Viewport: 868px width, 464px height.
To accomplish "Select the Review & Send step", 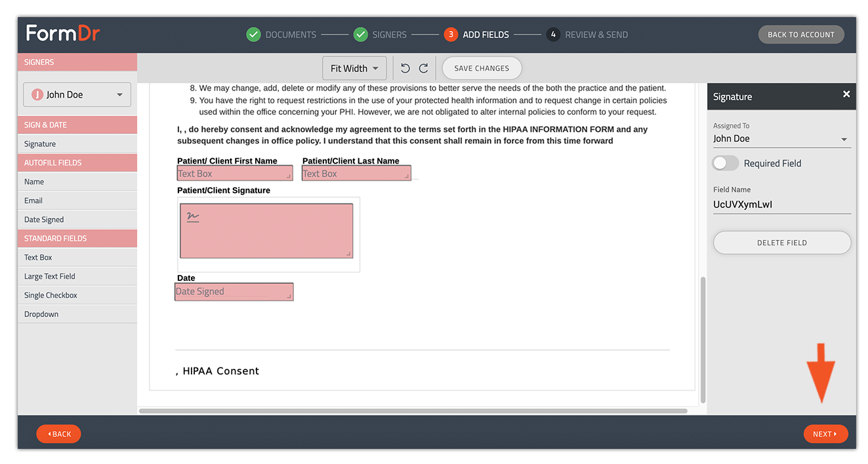I will (587, 34).
